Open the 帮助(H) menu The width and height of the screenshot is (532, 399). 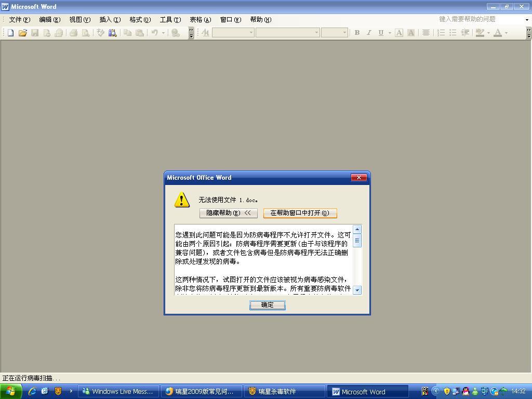click(x=261, y=20)
